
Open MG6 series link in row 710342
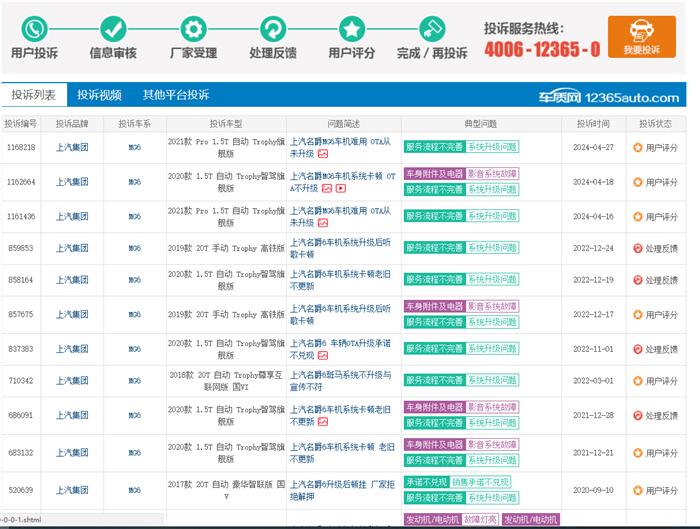point(134,381)
